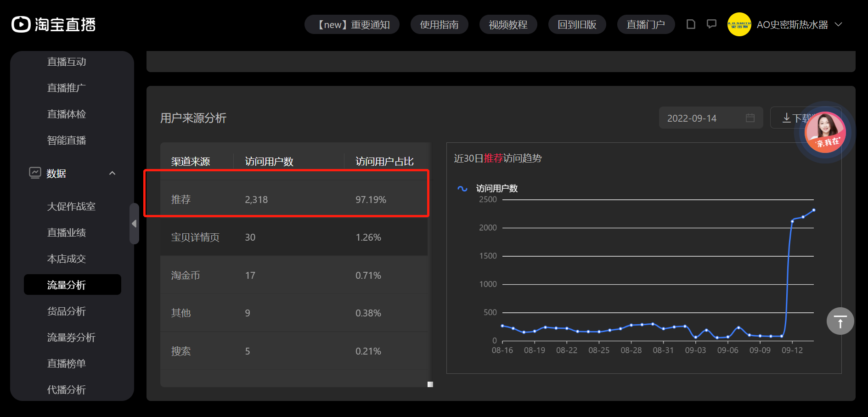Screen dimensions: 868x417
Task: Click 回到旧版 to switch versions
Action: click(577, 24)
